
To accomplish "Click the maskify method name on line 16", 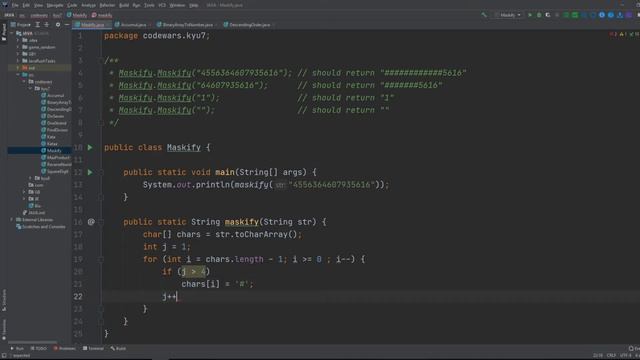I will 241,222.
